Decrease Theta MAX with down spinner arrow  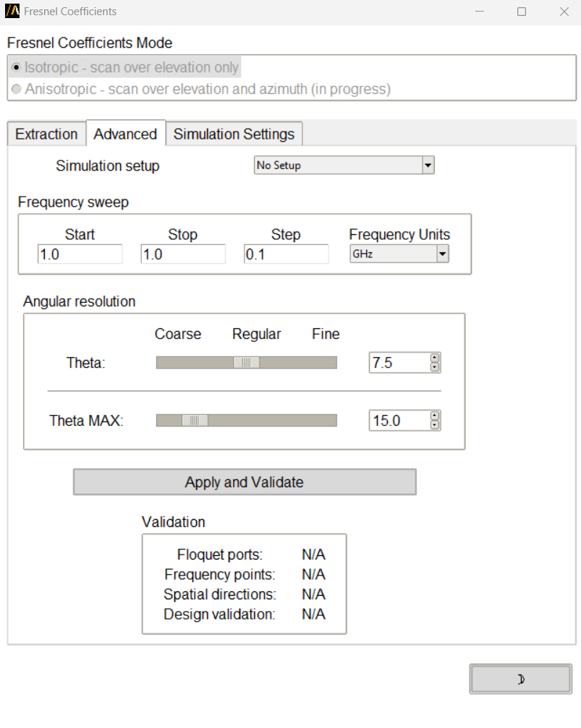coord(434,425)
